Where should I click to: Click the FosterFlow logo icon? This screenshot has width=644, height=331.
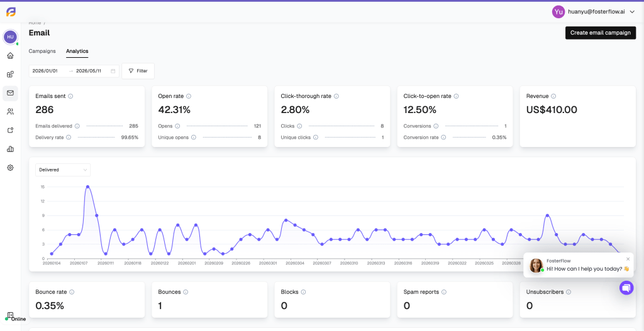pos(11,12)
